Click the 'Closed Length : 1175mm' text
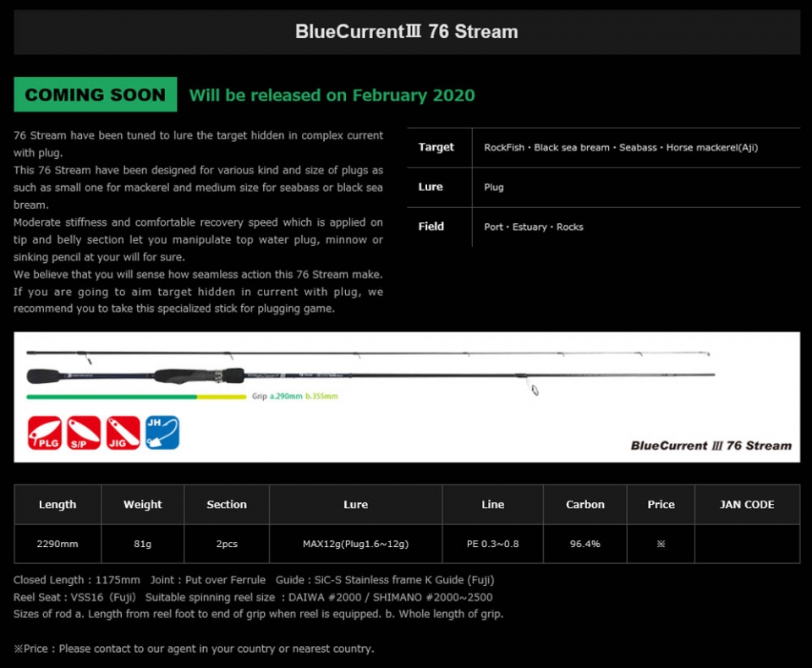 [77, 580]
